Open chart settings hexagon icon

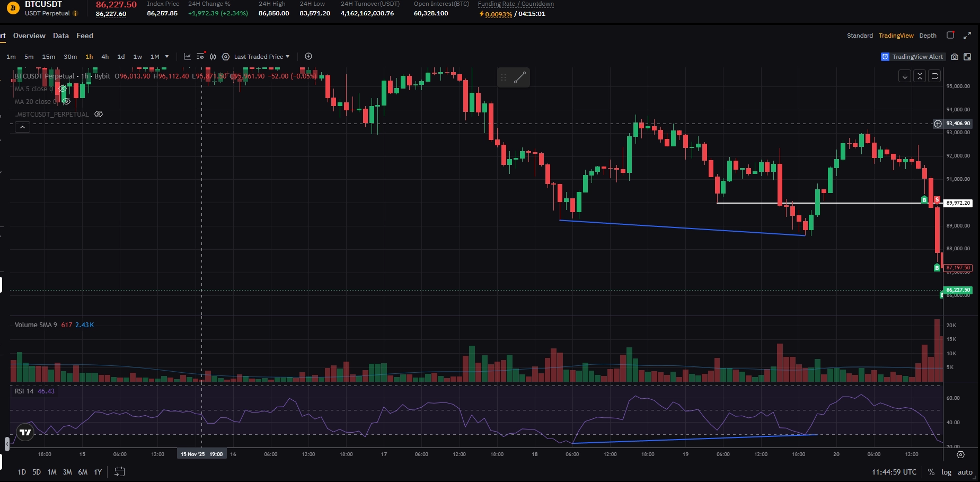pos(226,57)
